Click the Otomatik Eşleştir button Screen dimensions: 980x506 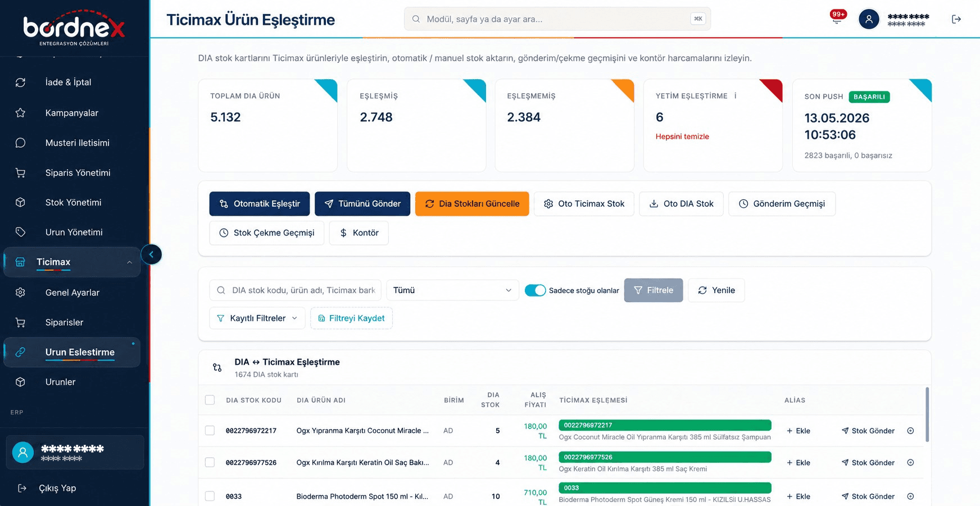pos(260,204)
